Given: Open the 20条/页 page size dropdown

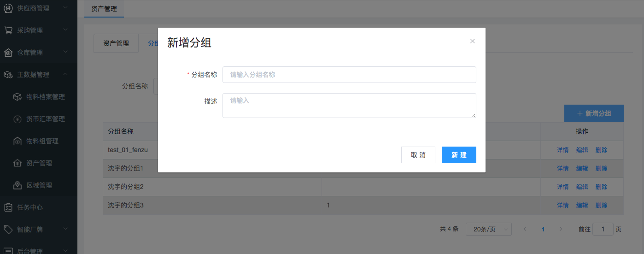Looking at the screenshot, I should (x=488, y=229).
